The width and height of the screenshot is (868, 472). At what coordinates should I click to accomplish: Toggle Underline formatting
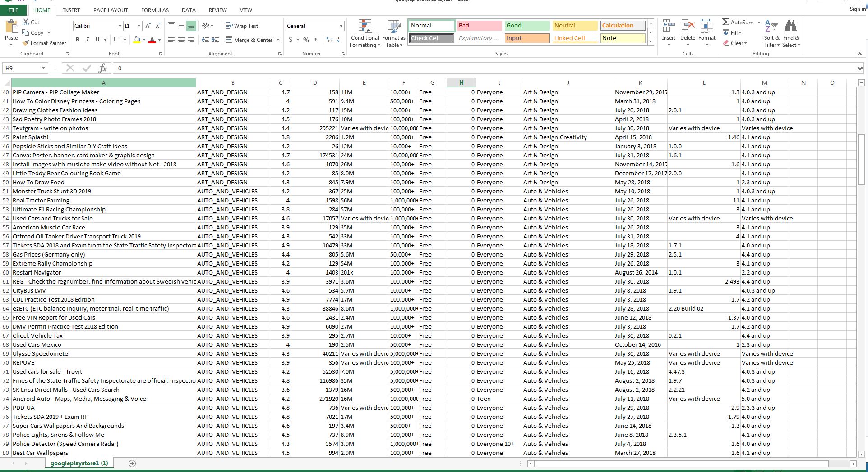pyautogui.click(x=97, y=40)
